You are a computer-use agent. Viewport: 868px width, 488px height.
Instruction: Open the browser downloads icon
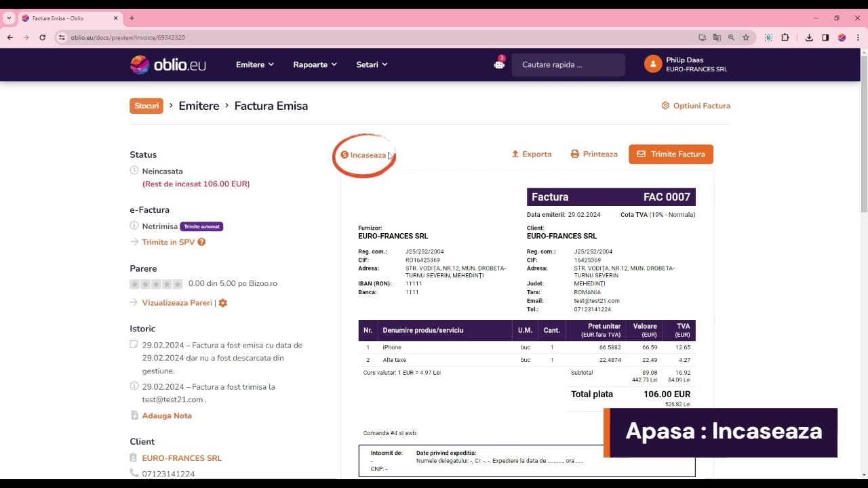[x=809, y=37]
